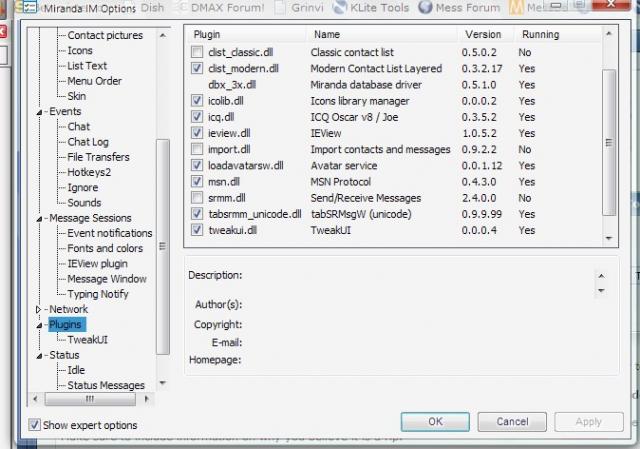Open Status Messages options
Viewport: 640px width, 449px height.
pos(106,385)
